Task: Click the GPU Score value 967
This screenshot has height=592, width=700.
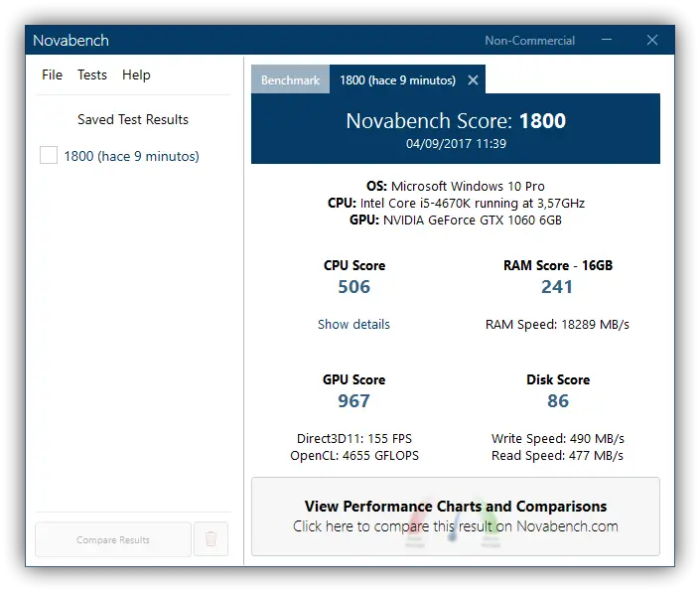Action: pyautogui.click(x=354, y=401)
